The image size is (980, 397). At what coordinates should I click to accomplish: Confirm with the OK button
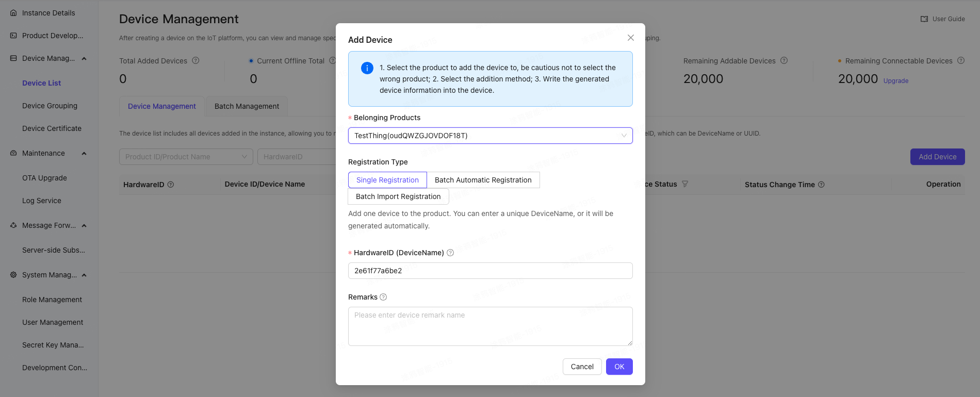[x=619, y=367]
